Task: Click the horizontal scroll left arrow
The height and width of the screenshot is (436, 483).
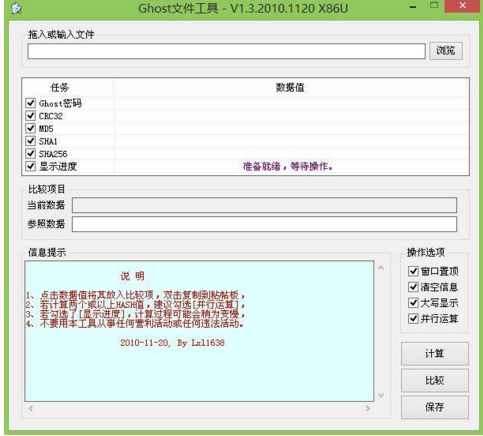Action: [31, 408]
